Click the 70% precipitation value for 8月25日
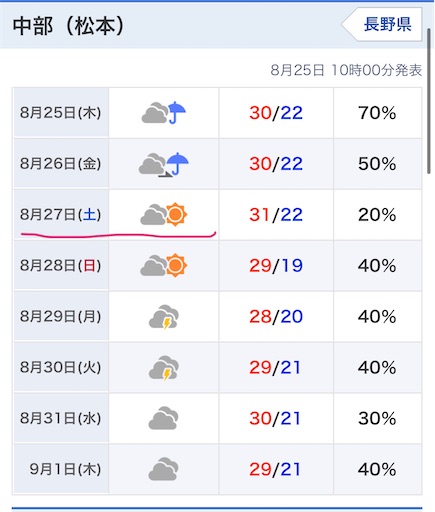This screenshot has height=512, width=435. pos(377,113)
